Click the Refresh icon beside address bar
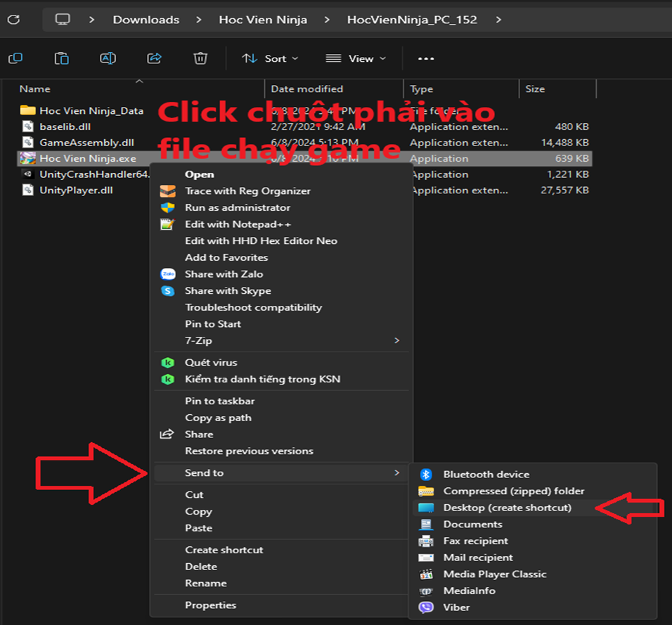The height and width of the screenshot is (625, 672). (x=14, y=19)
